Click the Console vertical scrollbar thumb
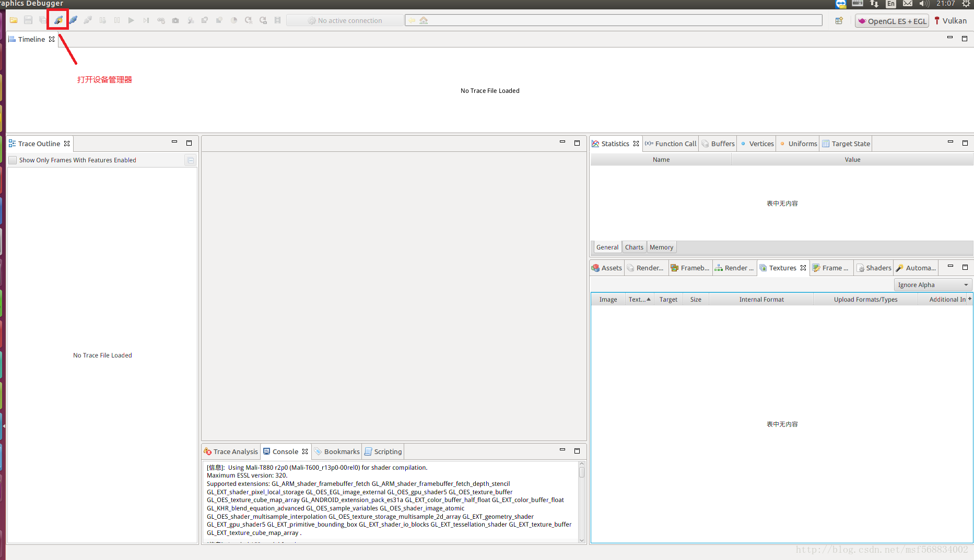974x560 pixels. click(582, 472)
